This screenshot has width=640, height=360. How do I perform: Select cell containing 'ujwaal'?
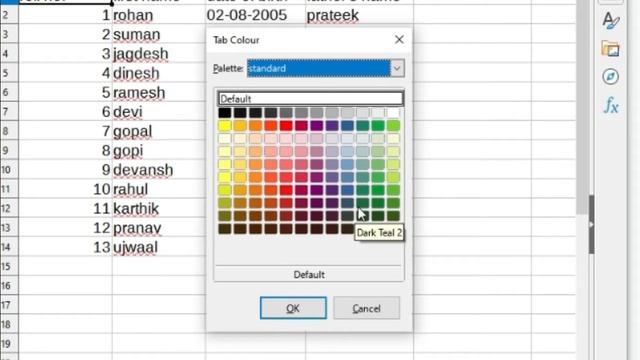pos(159,247)
